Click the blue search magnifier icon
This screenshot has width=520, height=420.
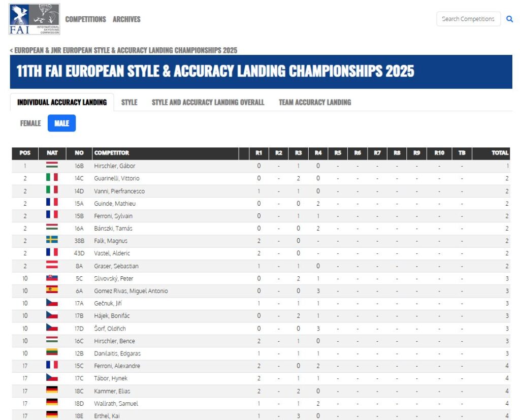click(509, 19)
